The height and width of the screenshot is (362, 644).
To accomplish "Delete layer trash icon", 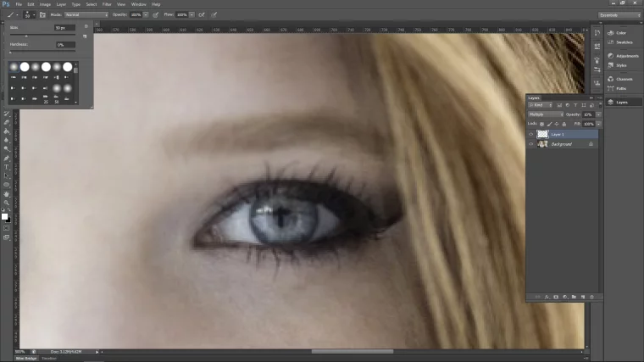I will (x=591, y=297).
